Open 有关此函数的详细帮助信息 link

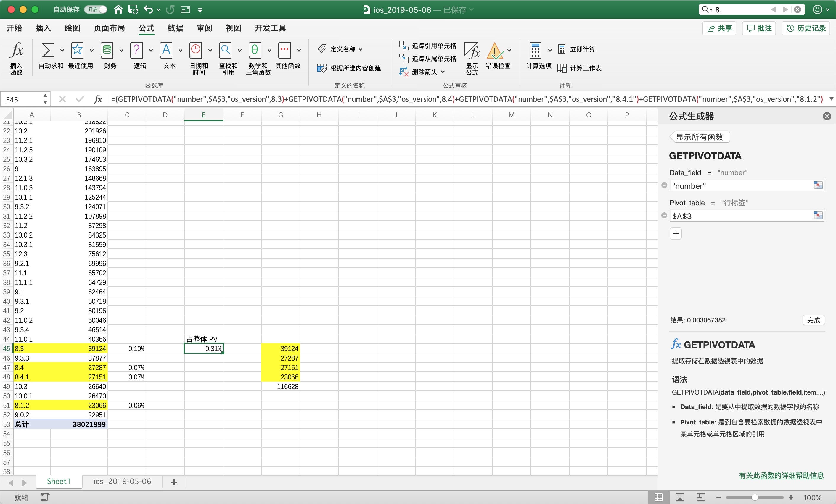pos(781,476)
